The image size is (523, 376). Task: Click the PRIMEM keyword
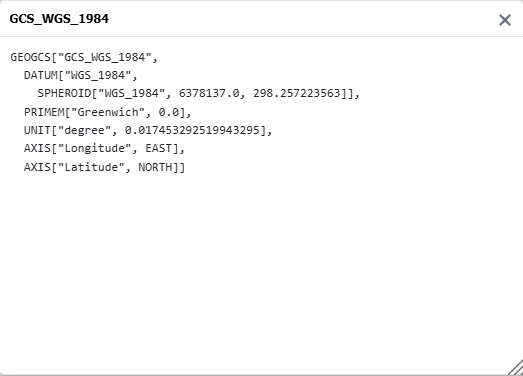[x=44, y=112]
